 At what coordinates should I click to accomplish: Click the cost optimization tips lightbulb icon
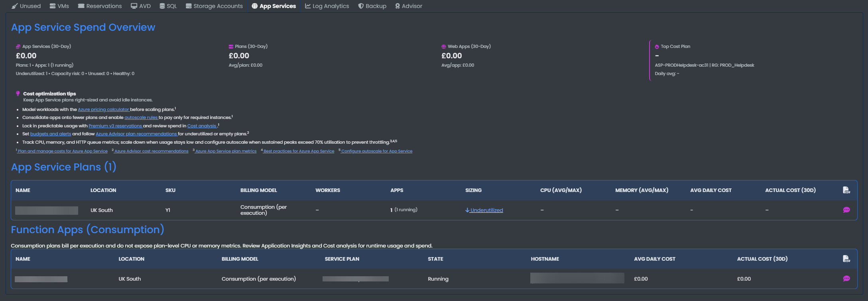(18, 93)
